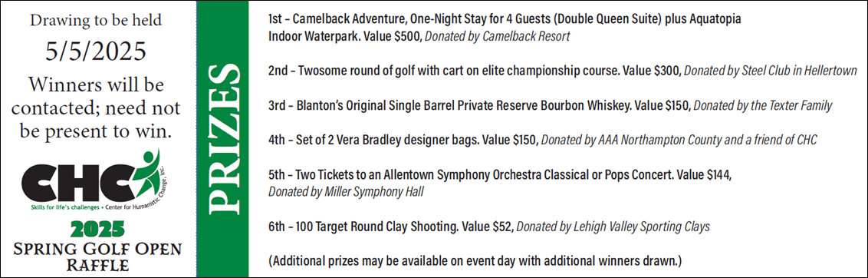Click Donated by Steel Club in Hellertown
868x278 pixels.
coord(772,71)
